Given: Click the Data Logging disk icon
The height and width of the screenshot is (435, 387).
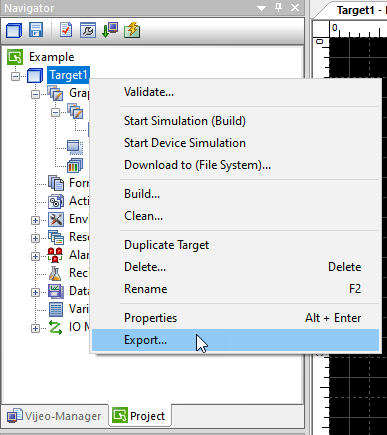Looking at the screenshot, I should pos(56,291).
